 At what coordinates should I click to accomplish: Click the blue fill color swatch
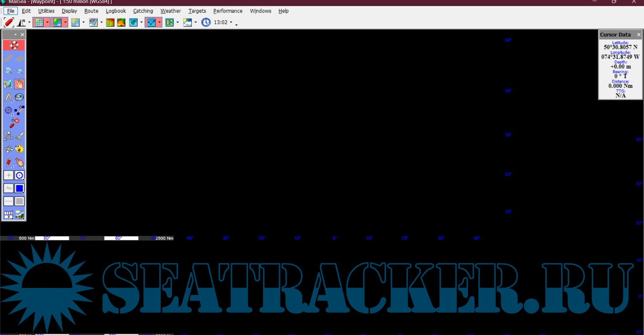(x=19, y=188)
